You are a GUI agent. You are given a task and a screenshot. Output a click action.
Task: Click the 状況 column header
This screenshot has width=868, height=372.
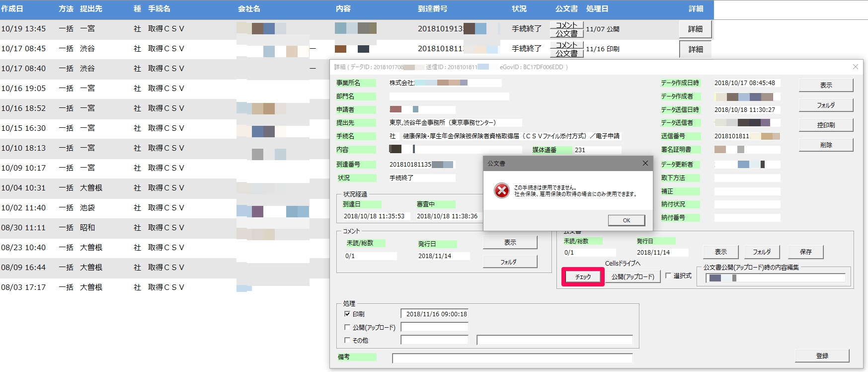(x=519, y=9)
